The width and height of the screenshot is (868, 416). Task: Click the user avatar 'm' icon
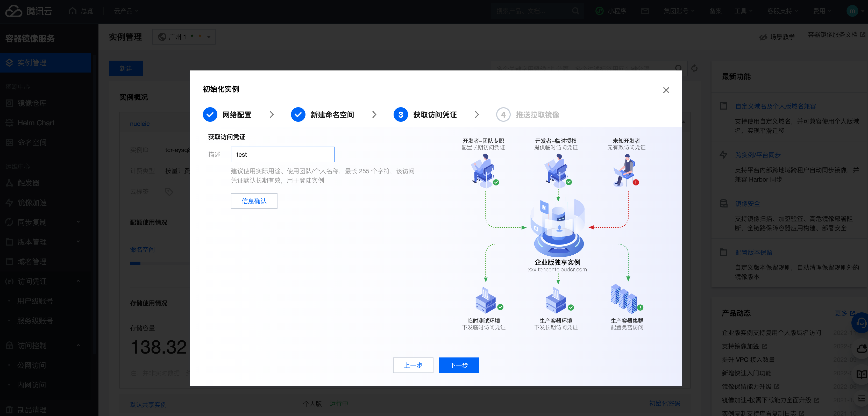[x=852, y=11]
